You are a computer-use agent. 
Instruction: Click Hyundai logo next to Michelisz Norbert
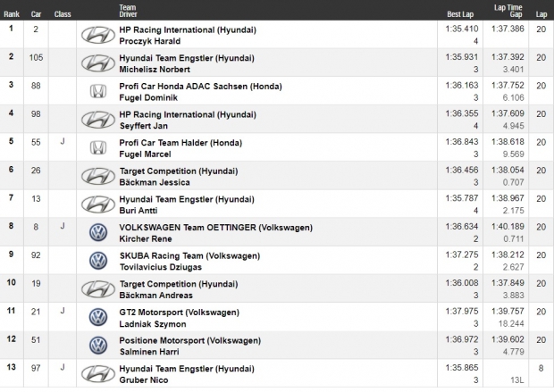97,63
